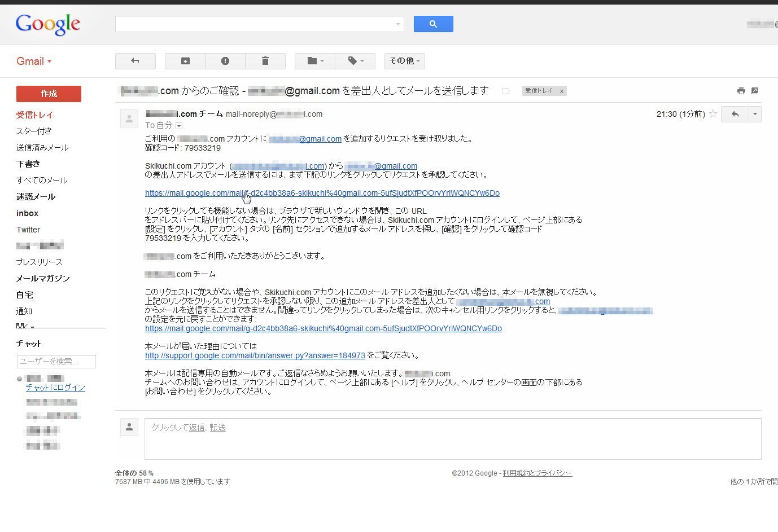Open 受信トレイ in sidebar
This screenshot has width=778, height=532.
tap(34, 115)
